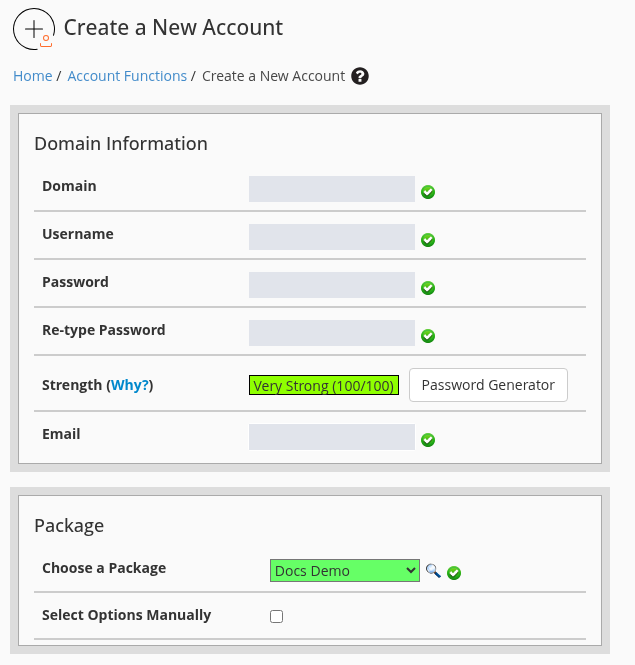Click the Package section heading

(69, 526)
